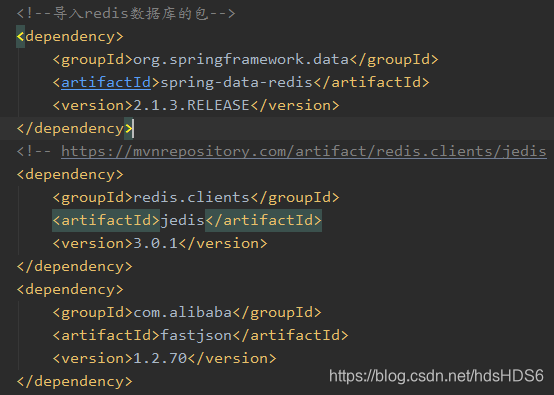
Task: Click the closing dependency tag at the cursor line
Action: pyautogui.click(x=75, y=128)
